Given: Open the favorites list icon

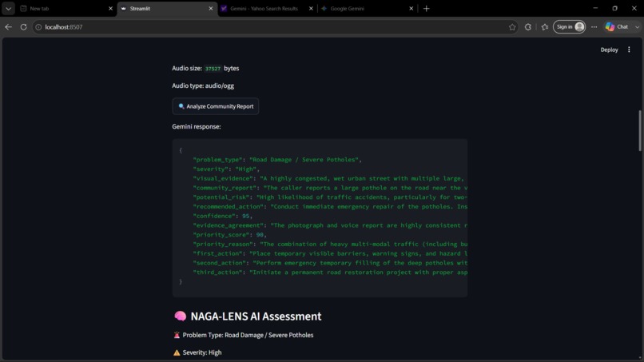Looking at the screenshot, I should [x=545, y=27].
